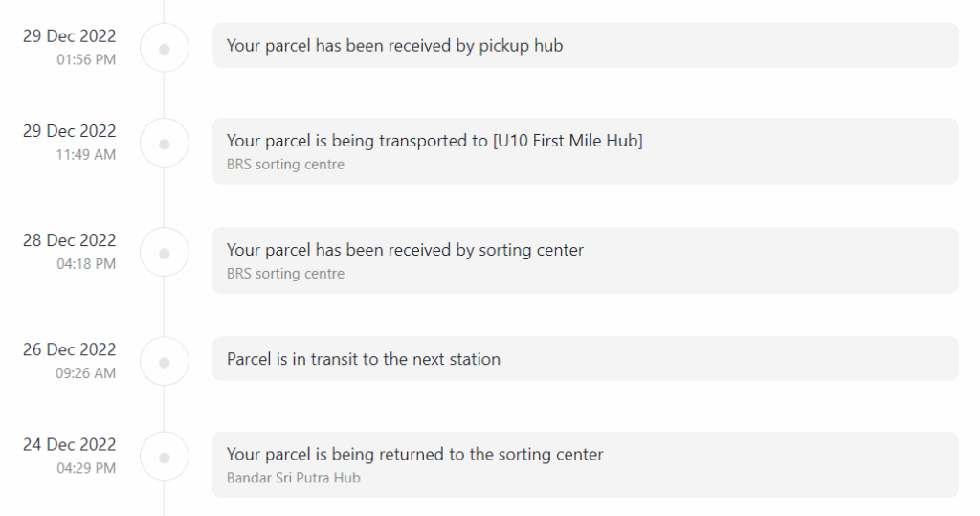This screenshot has height=516, width=980.
Task: Click timeline dot for 24 Dec 04:29 PM
Action: (x=165, y=458)
